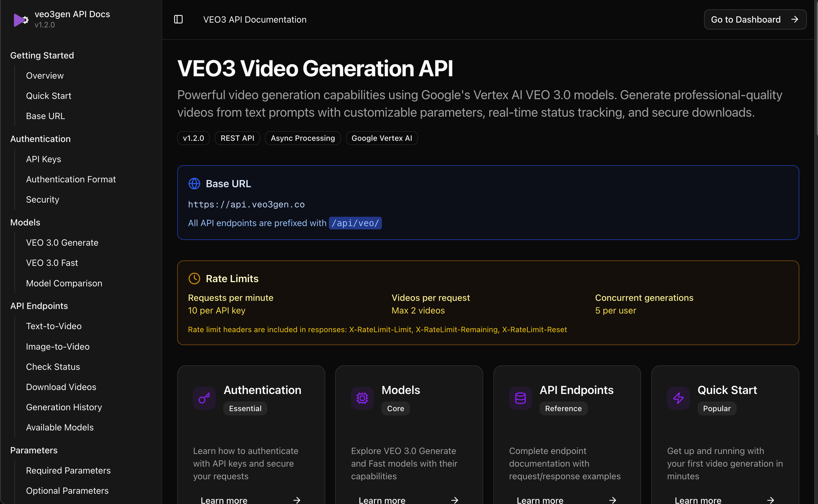Click the Models card chip icon
The image size is (818, 504).
click(x=362, y=398)
